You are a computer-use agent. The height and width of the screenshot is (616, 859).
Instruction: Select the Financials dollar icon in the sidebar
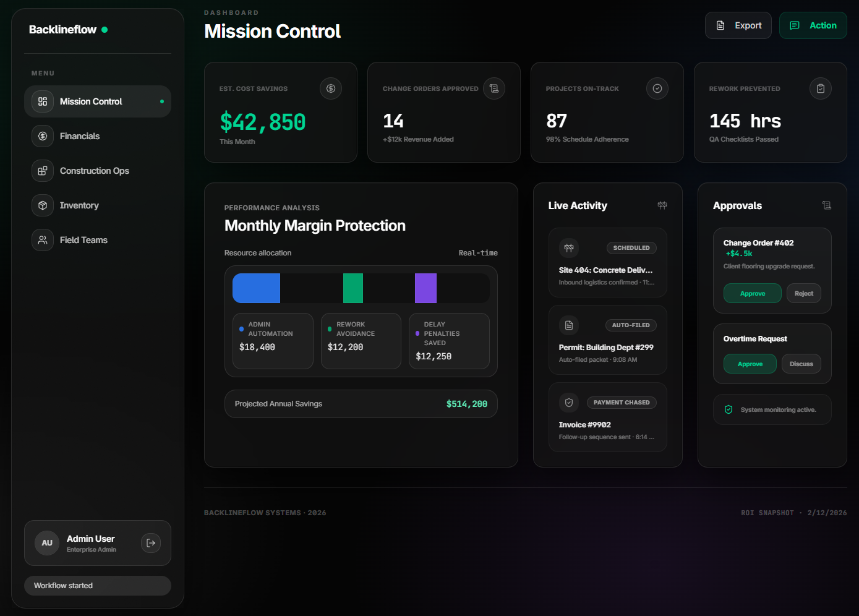click(x=42, y=136)
